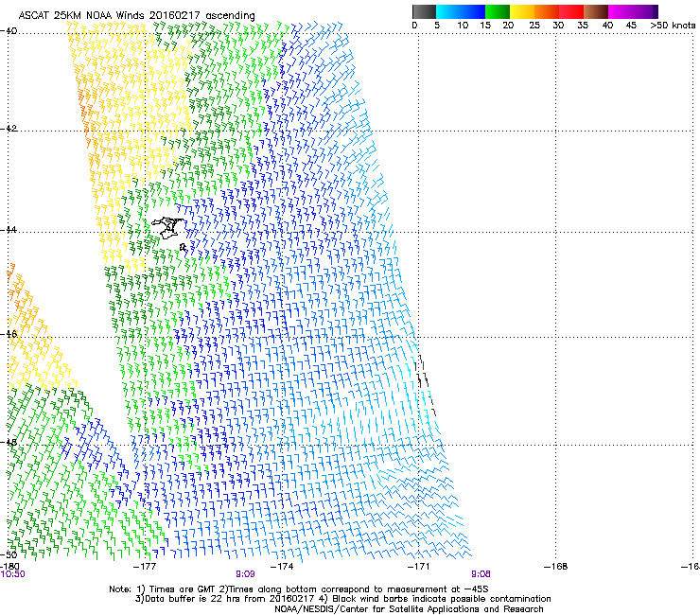Click the brown 35-40 knots legend swatch
This screenshot has height=615, width=700.
596,11
